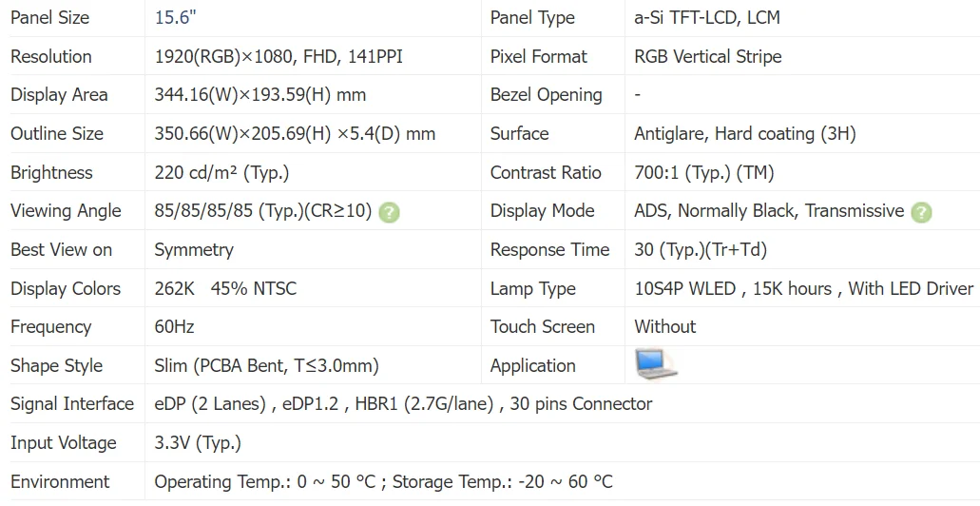This screenshot has width=980, height=506.
Task: Click the Pixel Format RGB Vertical Stripe value
Action: 708,56
